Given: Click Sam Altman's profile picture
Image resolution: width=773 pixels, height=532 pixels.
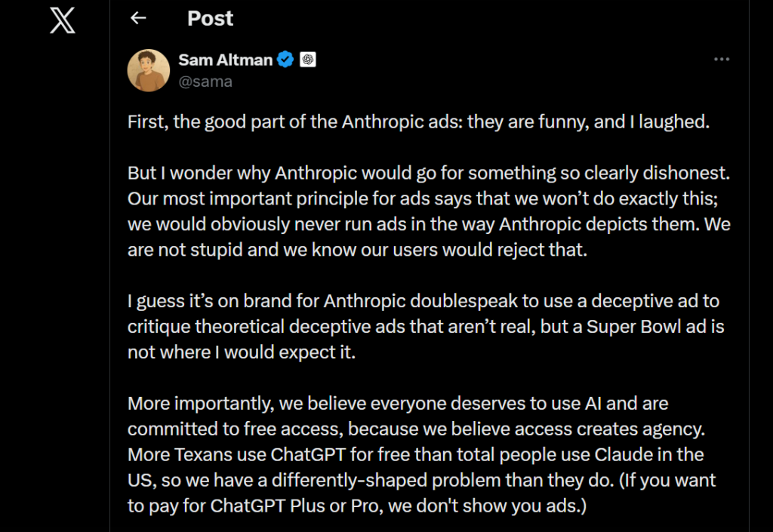Looking at the screenshot, I should (x=149, y=70).
